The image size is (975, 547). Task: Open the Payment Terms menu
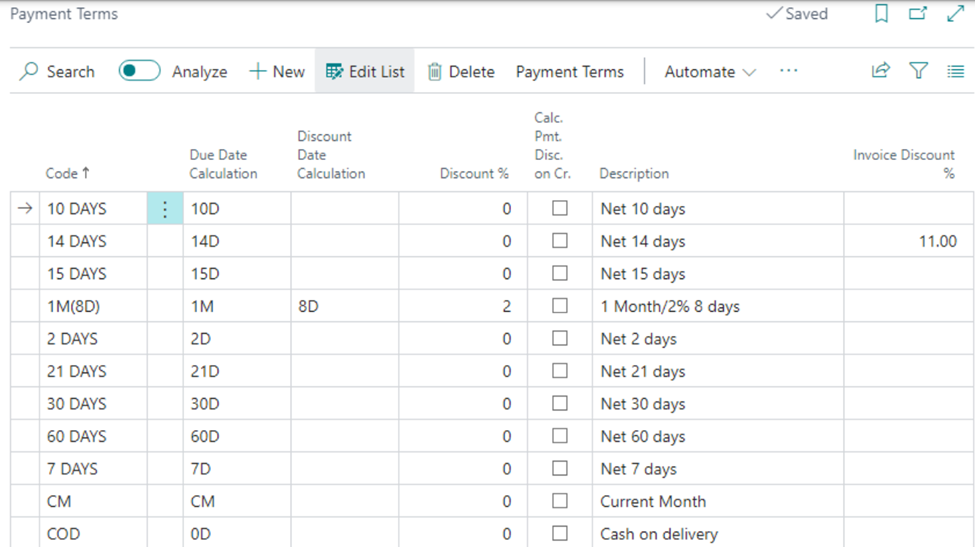570,71
